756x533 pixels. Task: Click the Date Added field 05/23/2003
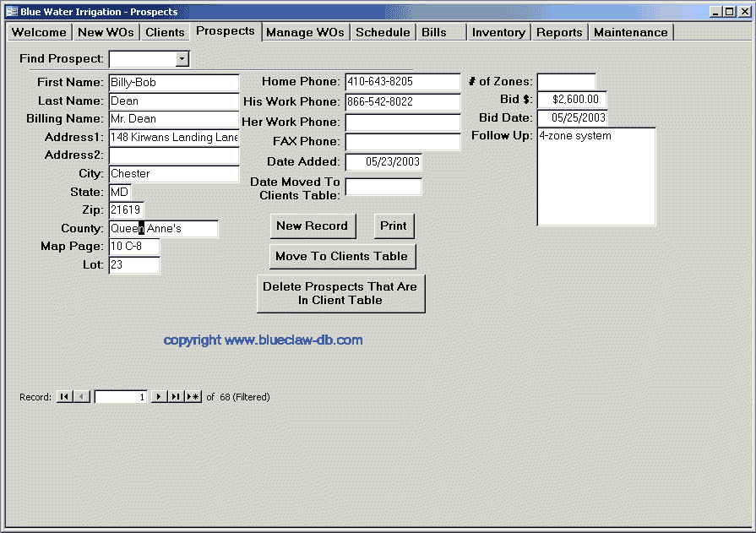(x=383, y=162)
